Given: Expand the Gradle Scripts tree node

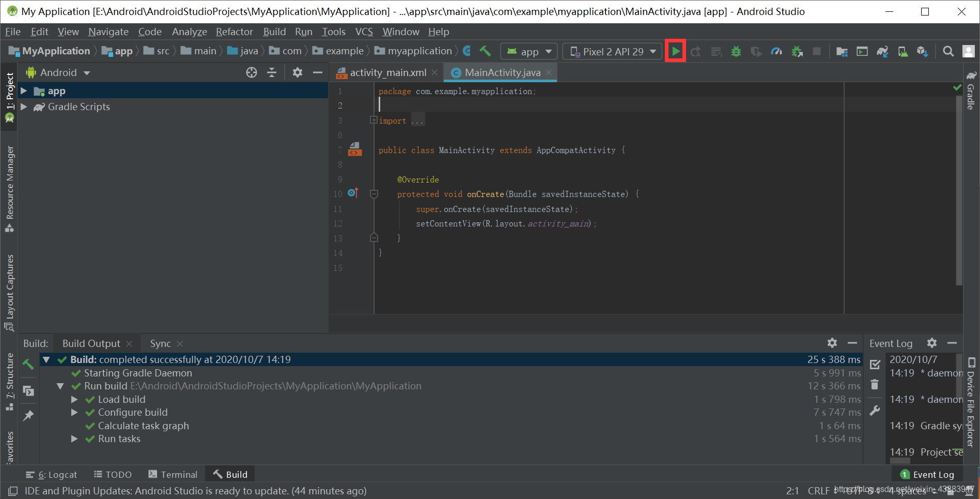Looking at the screenshot, I should tap(24, 107).
